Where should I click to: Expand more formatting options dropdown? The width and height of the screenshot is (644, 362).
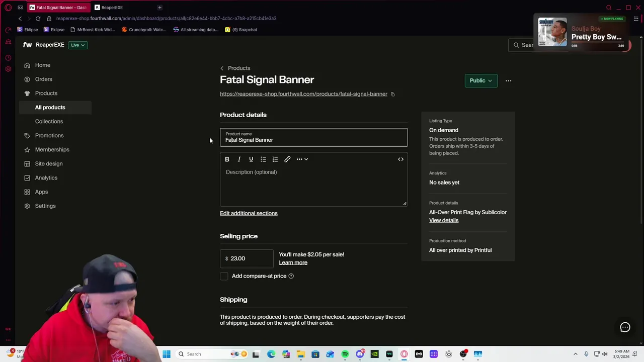click(x=302, y=159)
